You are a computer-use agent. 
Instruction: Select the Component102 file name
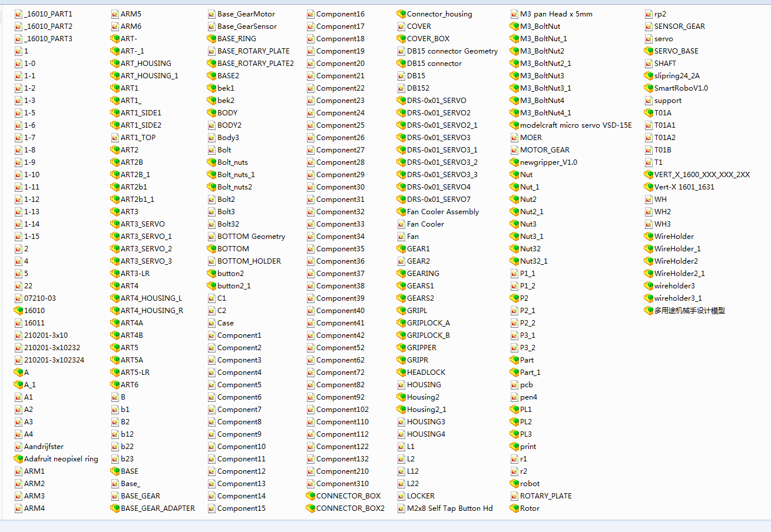[343, 410]
